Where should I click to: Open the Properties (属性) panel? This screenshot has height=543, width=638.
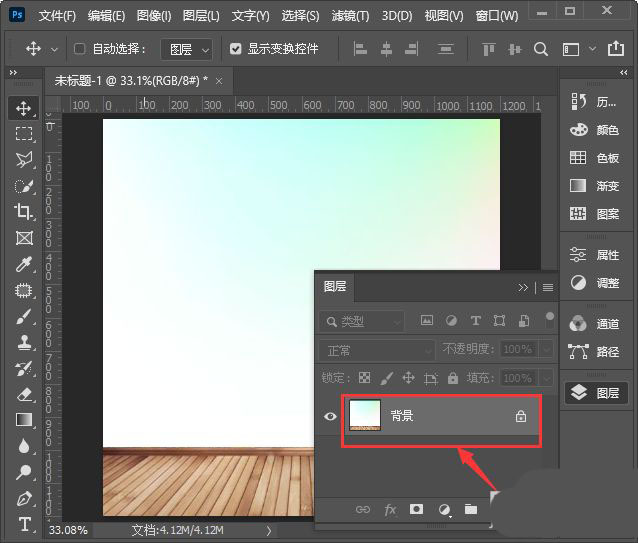[x=594, y=255]
